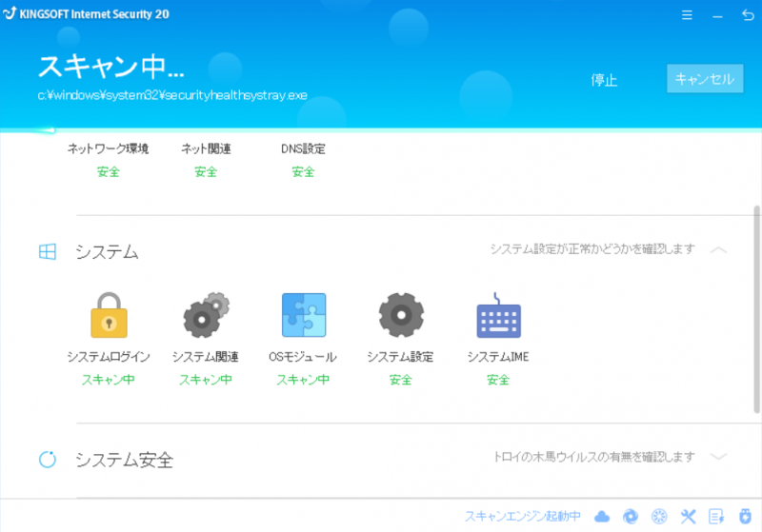The image size is (762, 532).
Task: Click the scanned file path text
Action: (172, 95)
